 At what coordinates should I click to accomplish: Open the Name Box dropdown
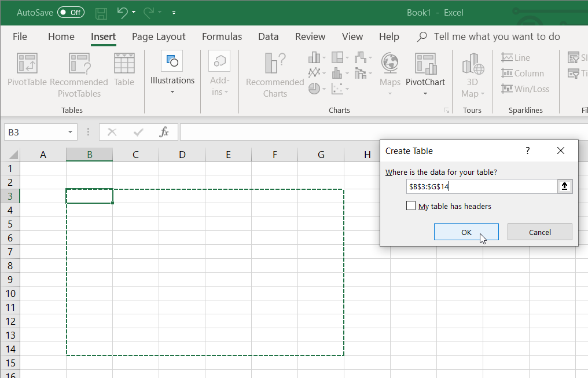click(x=70, y=132)
